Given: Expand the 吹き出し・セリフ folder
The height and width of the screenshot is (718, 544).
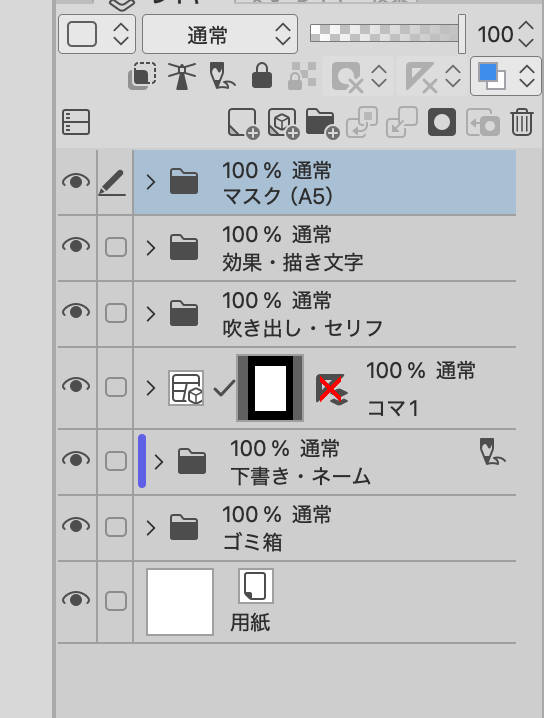Looking at the screenshot, I should tap(151, 314).
